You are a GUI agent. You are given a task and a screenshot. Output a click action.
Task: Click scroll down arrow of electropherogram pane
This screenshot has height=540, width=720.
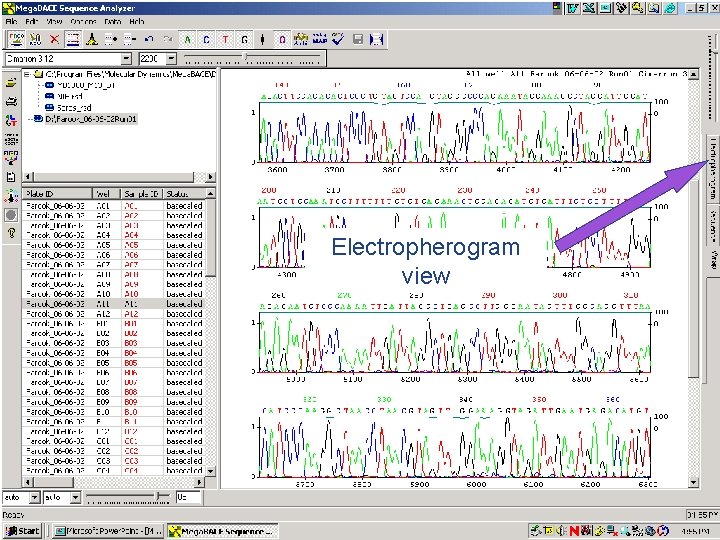(x=693, y=483)
